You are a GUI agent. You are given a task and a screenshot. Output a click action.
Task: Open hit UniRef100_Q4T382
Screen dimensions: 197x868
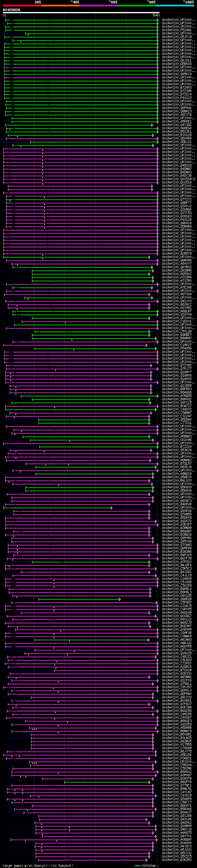coord(177,125)
